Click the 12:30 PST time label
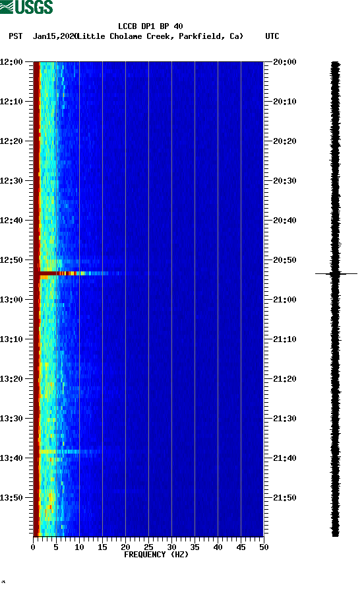 pyautogui.click(x=11, y=181)
